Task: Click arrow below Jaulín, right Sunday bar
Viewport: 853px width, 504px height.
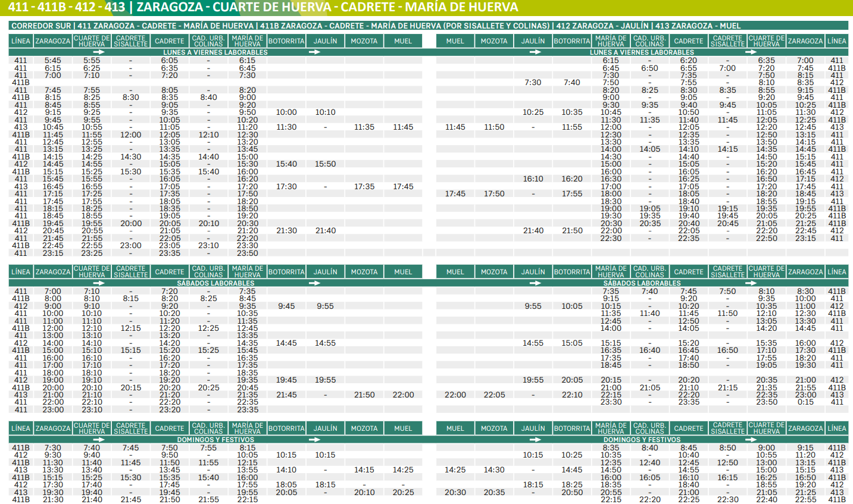Action: point(535,440)
